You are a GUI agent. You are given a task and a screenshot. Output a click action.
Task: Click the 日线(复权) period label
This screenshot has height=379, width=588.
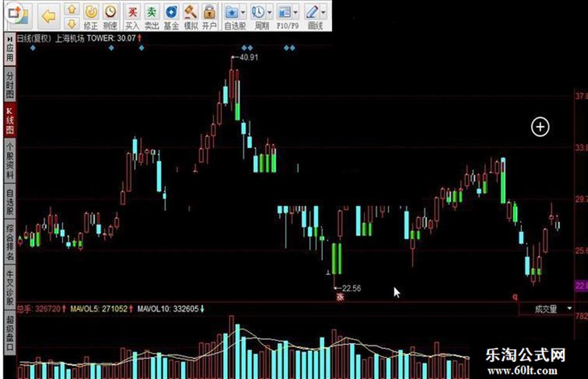34,39
